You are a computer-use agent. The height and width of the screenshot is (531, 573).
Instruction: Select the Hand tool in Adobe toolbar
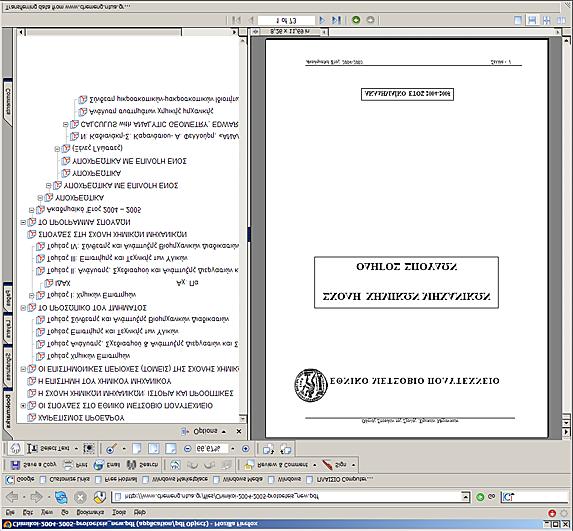(15, 448)
